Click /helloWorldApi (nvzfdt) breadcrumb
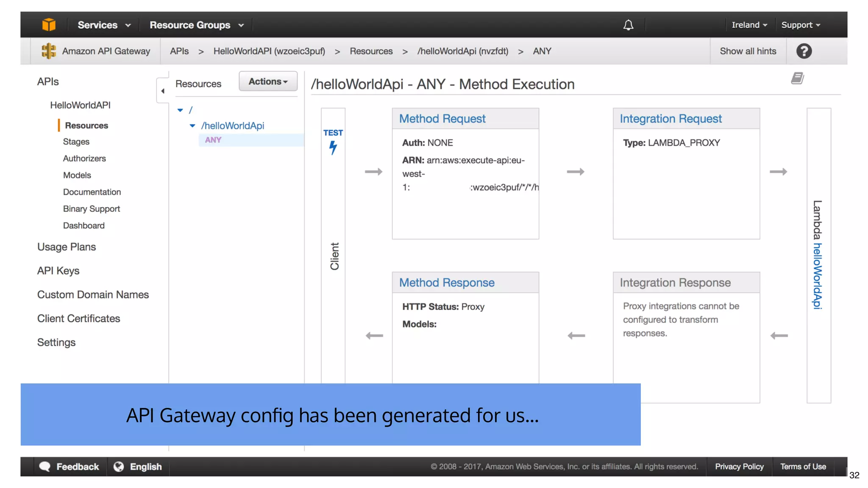 point(463,51)
